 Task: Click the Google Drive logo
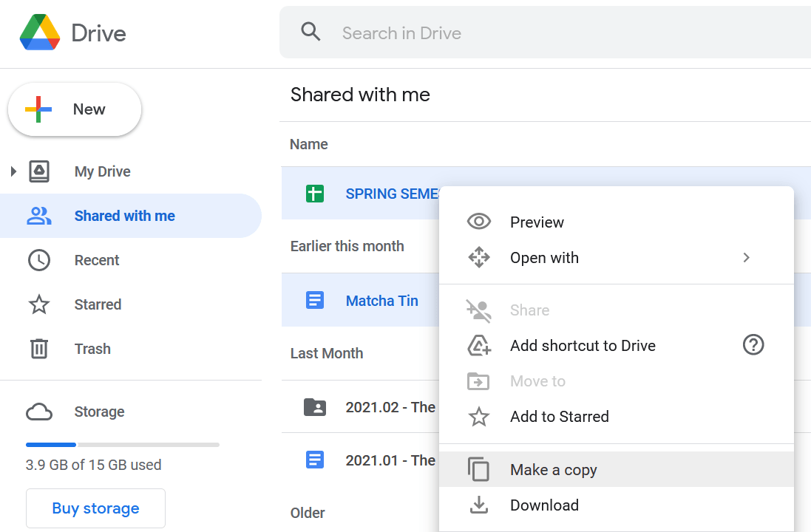pyautogui.click(x=40, y=33)
